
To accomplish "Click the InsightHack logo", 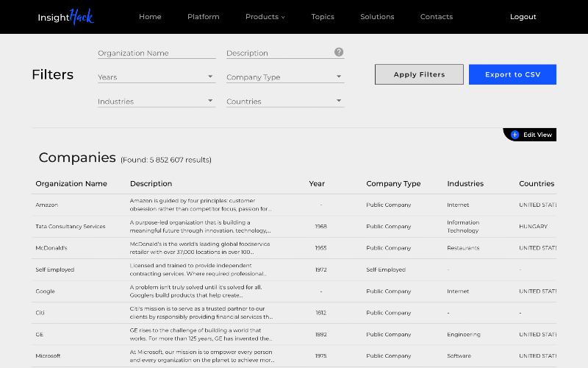I will pos(66,17).
